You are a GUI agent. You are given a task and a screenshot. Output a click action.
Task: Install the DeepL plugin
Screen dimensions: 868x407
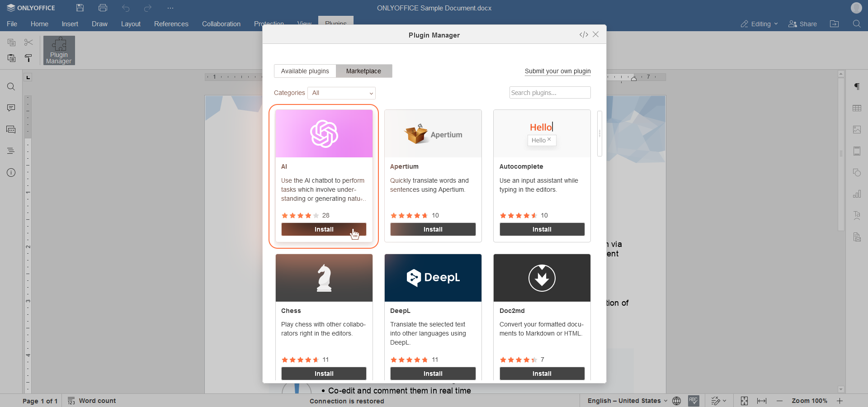(x=433, y=373)
